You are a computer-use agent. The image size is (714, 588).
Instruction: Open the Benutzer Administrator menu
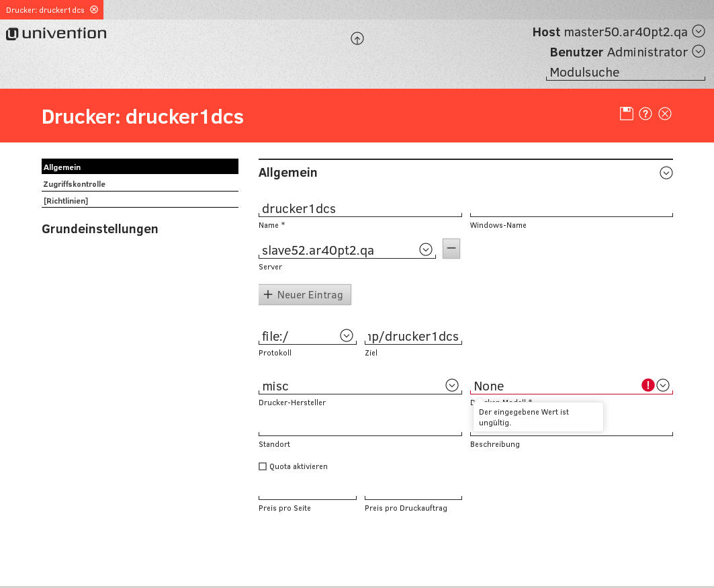coord(699,51)
